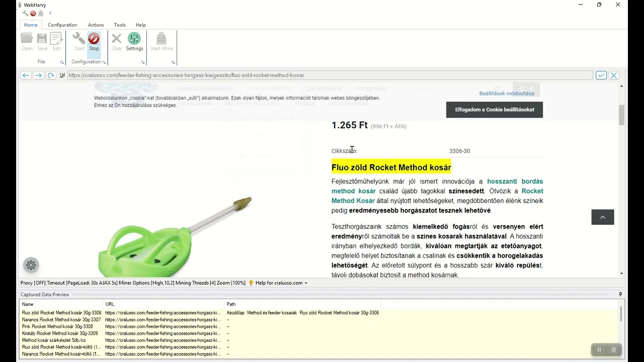The height and width of the screenshot is (362, 644).
Task: Pin the Captured Data Preview panel
Action: pos(620,295)
